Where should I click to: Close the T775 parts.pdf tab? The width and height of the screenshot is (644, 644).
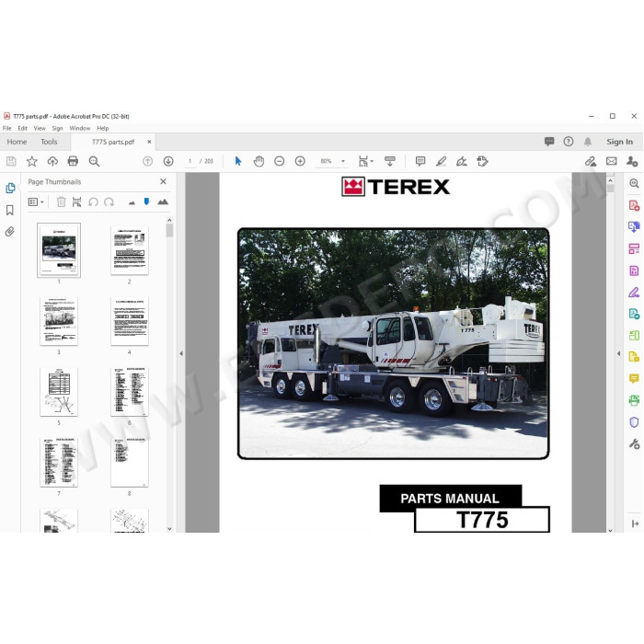pos(149,142)
